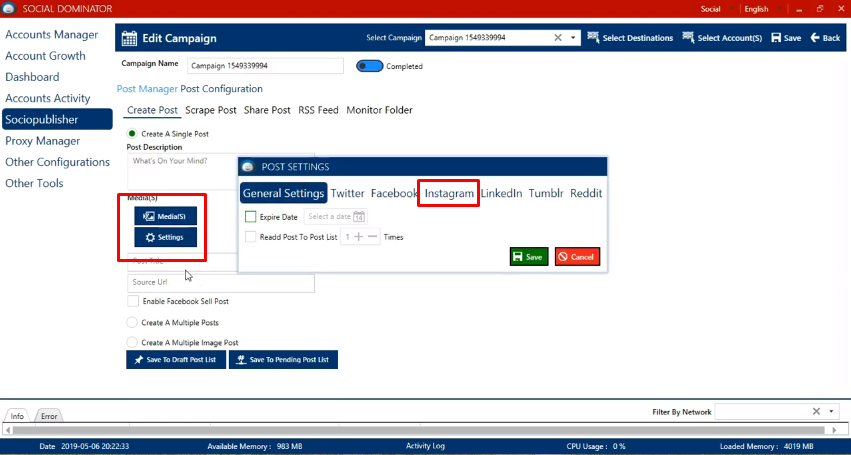Clear the Select Campaign field with X
This screenshot has height=455, width=851.
pyautogui.click(x=557, y=38)
